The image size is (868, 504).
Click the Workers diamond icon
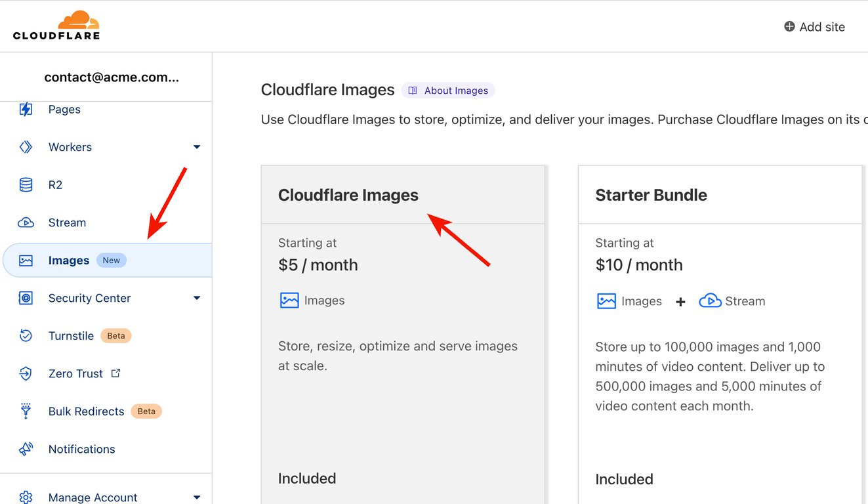(26, 147)
